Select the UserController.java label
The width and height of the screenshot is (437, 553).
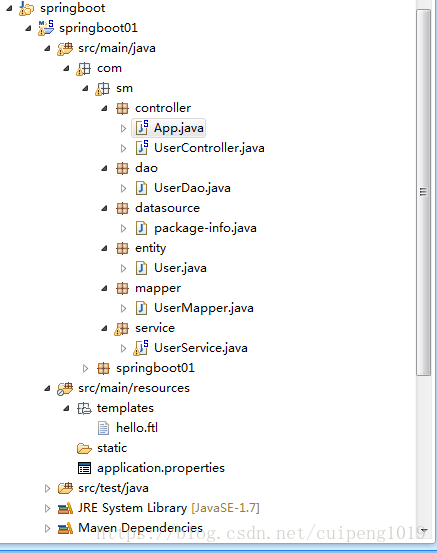209,148
